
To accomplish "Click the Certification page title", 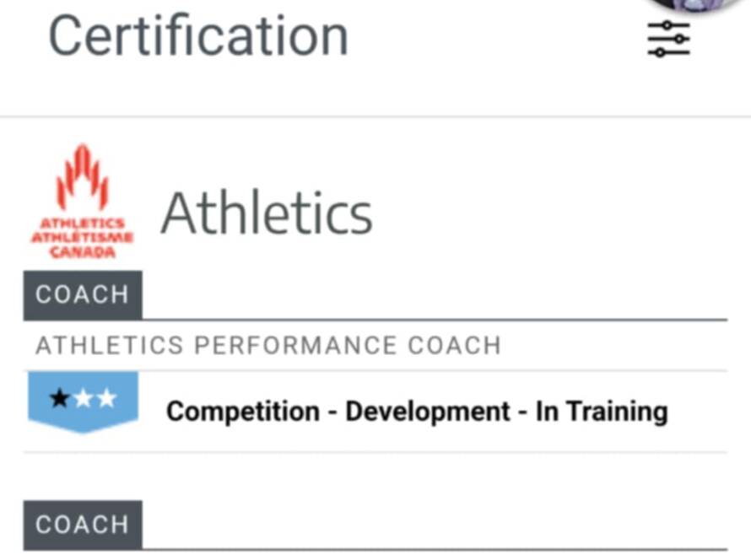I will tap(198, 36).
